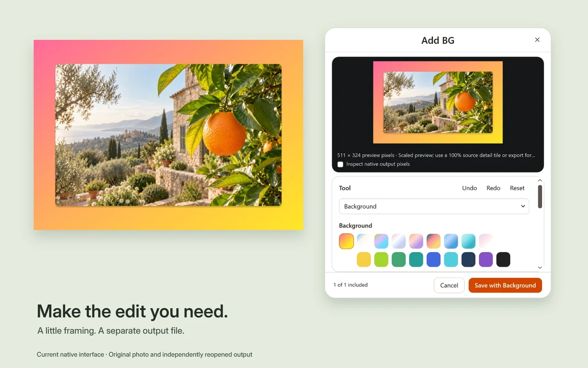Pick the solid dark teal background swatch
Viewport: 588px width, 368px height.
[416, 259]
